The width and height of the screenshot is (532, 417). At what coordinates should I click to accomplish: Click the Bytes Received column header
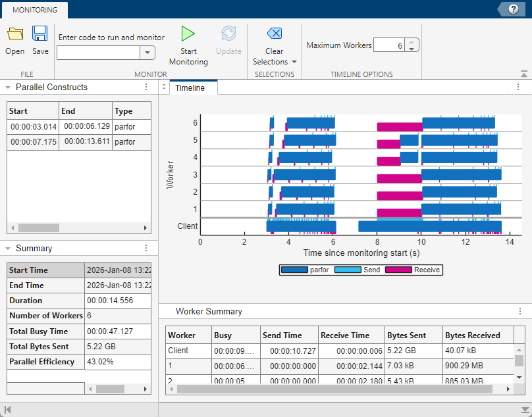point(479,335)
